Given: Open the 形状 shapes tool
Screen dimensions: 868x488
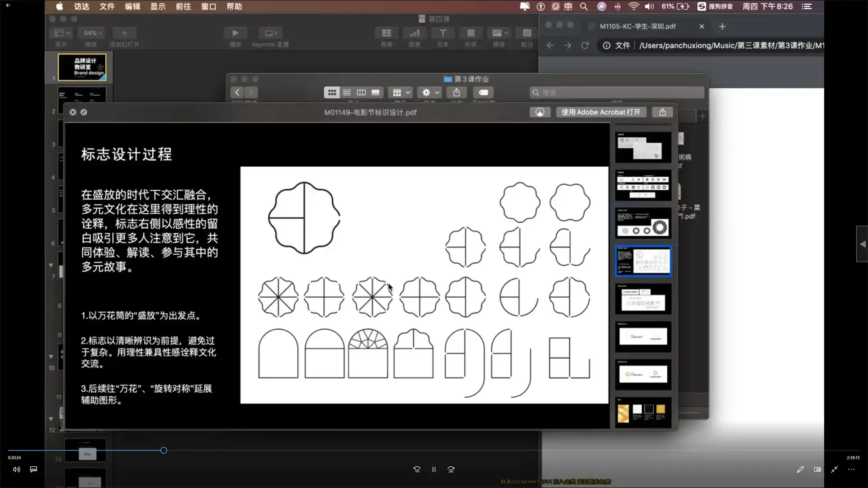Looking at the screenshot, I should point(471,33).
